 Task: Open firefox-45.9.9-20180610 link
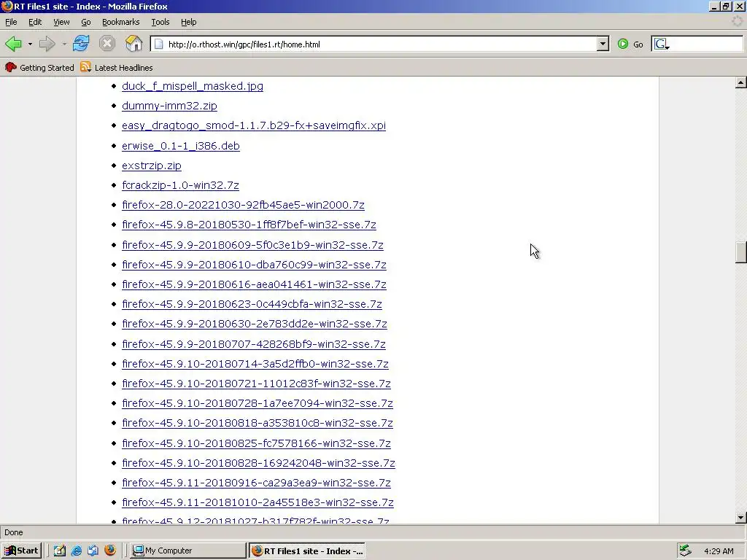coord(254,265)
